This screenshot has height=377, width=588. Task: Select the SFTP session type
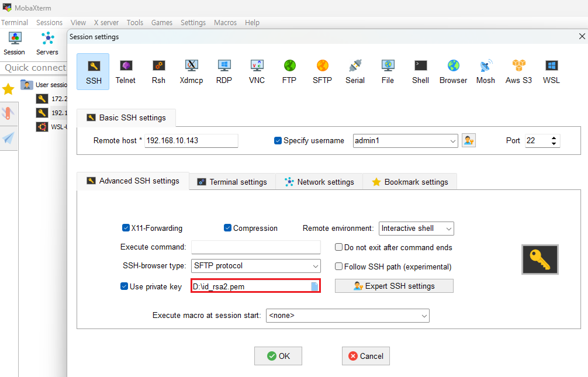pyautogui.click(x=322, y=71)
